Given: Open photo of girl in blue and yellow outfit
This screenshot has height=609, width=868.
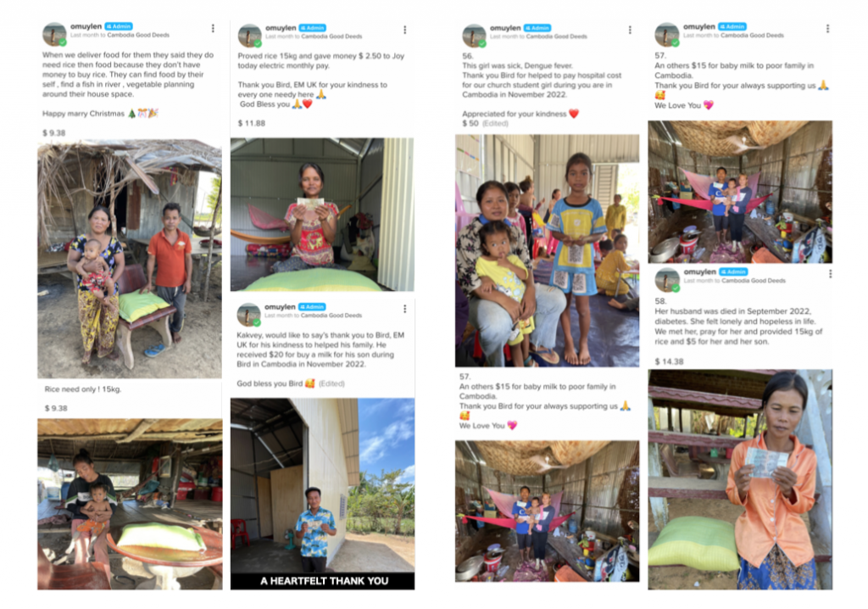Looking at the screenshot, I should click(x=547, y=250).
